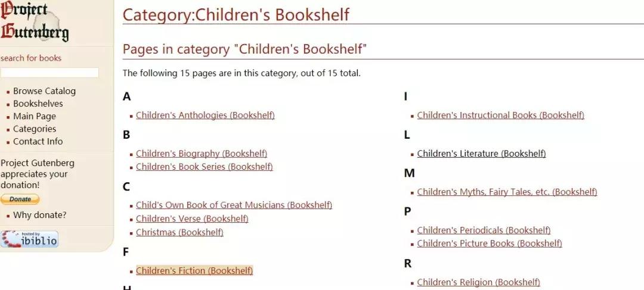Screen dimensions: 644x290
Task: Visit Children's Myths, Fairy Tales bookshelf
Action: point(507,192)
